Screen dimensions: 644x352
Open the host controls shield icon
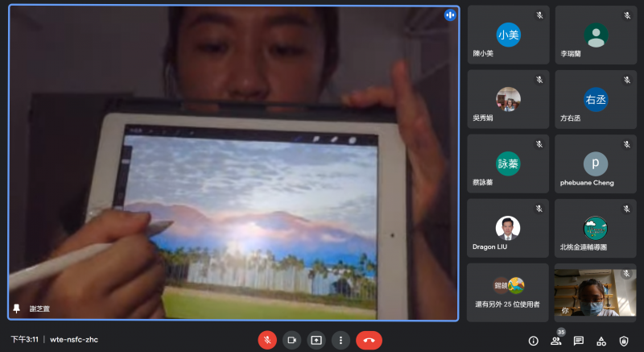click(623, 341)
